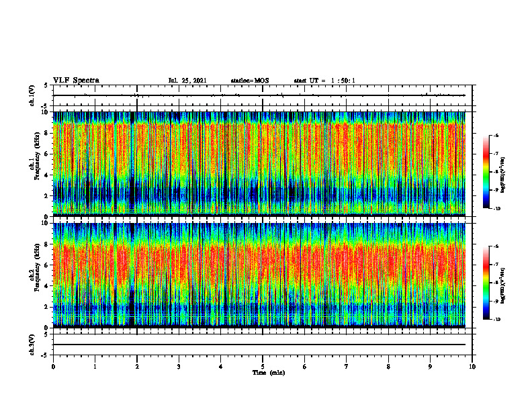Click the ch.2 color bar '-10' tick label
The image size is (532, 411).
(496, 320)
